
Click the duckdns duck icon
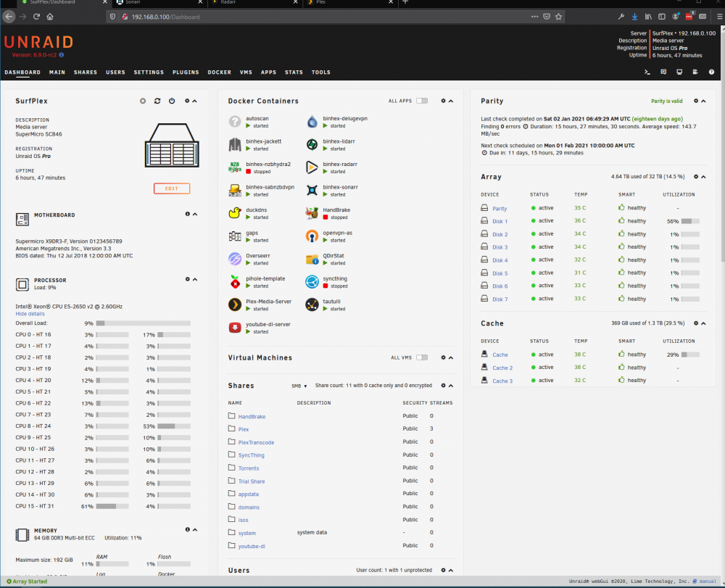(235, 213)
